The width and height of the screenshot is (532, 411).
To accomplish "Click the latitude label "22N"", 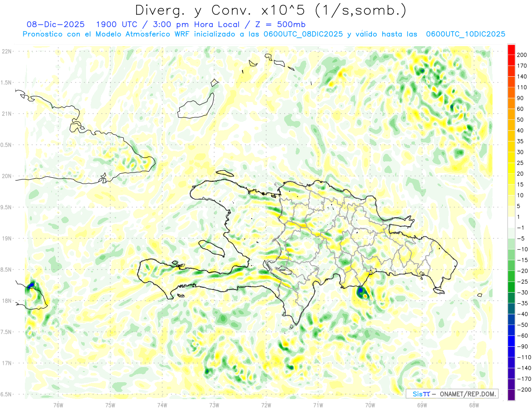I will [x=6, y=51].
